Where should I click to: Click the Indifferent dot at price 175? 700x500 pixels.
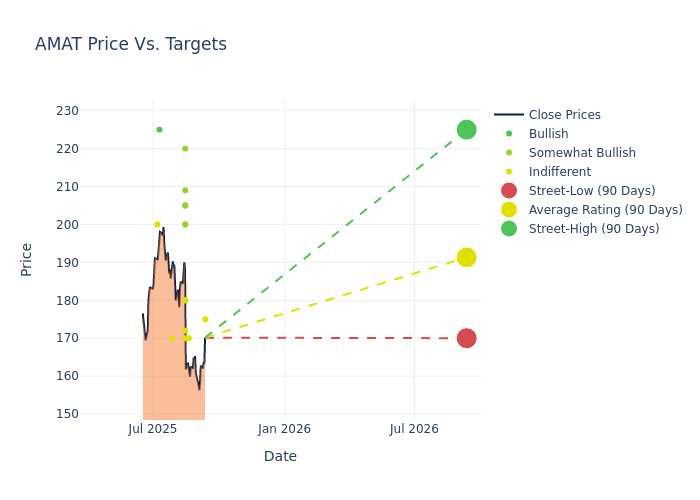205,319
